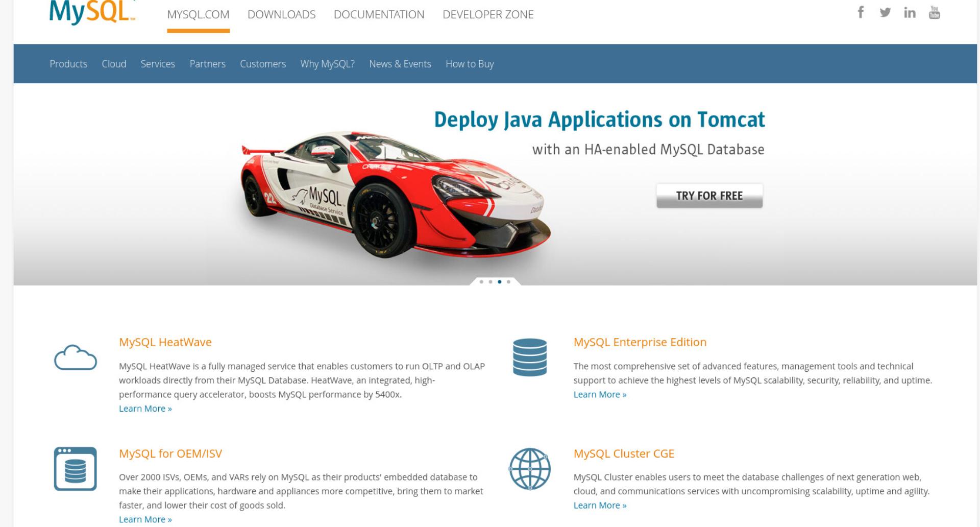Screen dimensions: 980x527
Task: Open the How to Buy menu item
Action: 470,64
